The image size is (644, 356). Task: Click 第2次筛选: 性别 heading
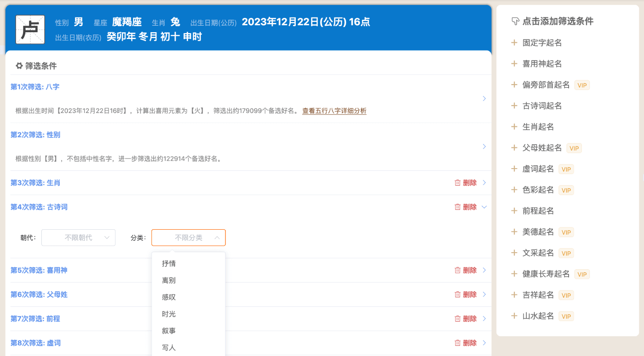35,135
